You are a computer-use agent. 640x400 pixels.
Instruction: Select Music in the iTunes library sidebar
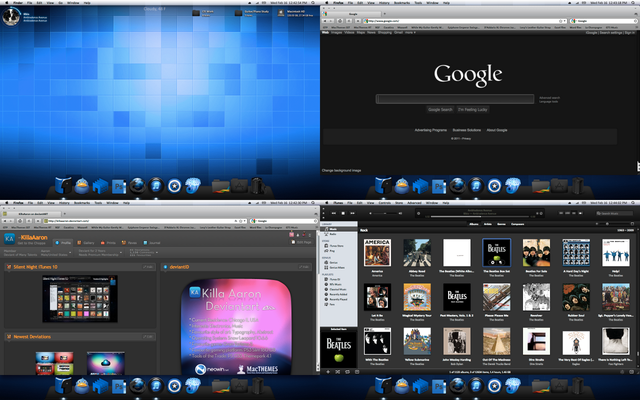(x=339, y=229)
